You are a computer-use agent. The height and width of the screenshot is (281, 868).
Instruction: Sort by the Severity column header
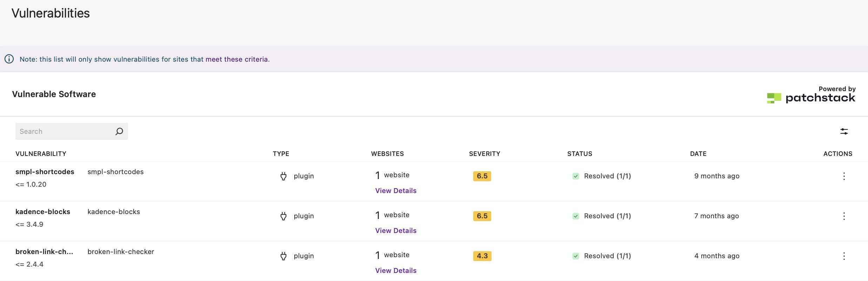(484, 154)
